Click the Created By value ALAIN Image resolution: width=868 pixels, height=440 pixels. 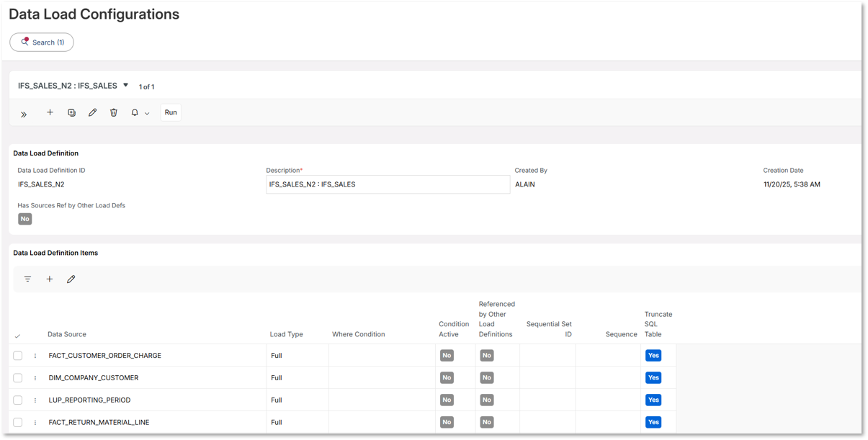[x=525, y=184]
